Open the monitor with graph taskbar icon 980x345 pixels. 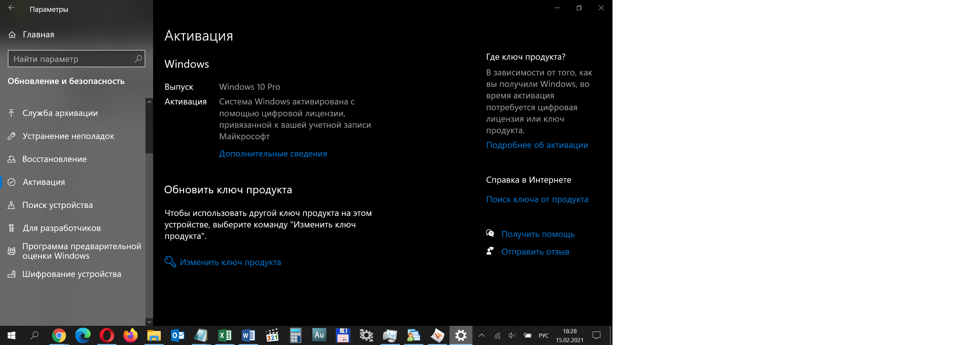(x=390, y=335)
